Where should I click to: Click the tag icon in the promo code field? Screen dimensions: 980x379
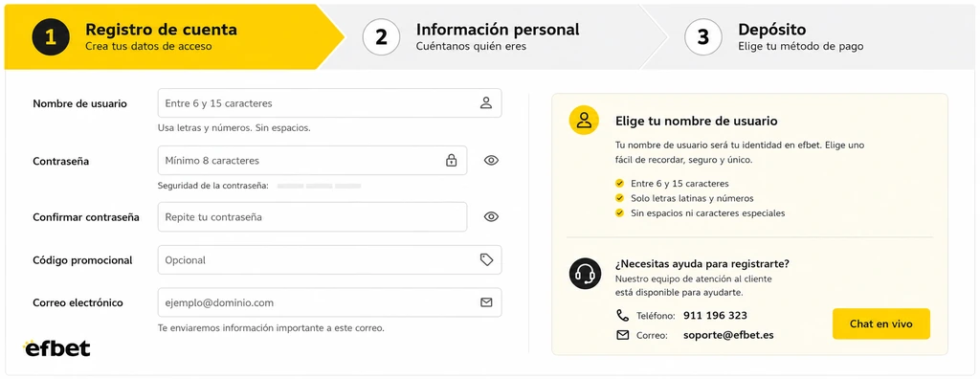point(486,259)
